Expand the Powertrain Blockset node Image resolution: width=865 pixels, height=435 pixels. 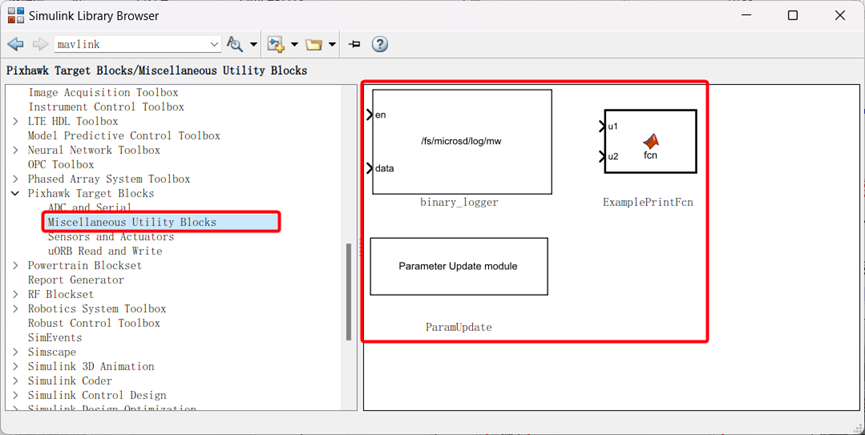(x=15, y=265)
